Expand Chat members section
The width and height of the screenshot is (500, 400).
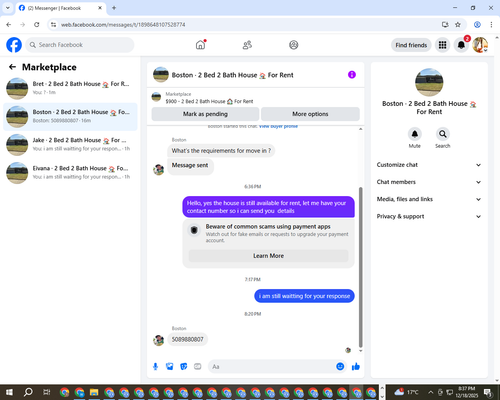(429, 182)
